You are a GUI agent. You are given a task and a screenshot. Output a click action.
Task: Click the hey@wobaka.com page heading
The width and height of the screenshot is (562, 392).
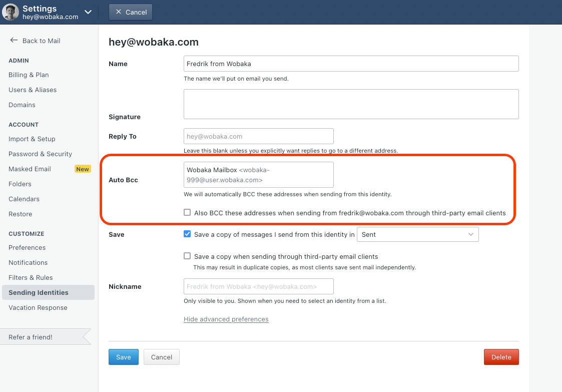(154, 42)
